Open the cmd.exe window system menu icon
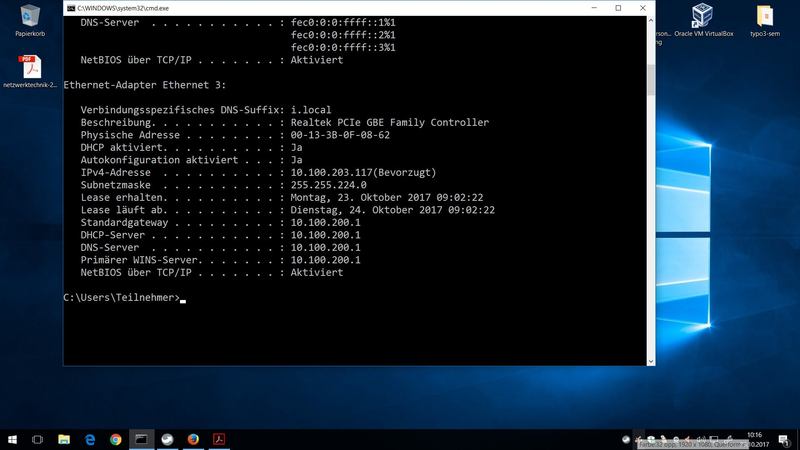 click(71, 8)
